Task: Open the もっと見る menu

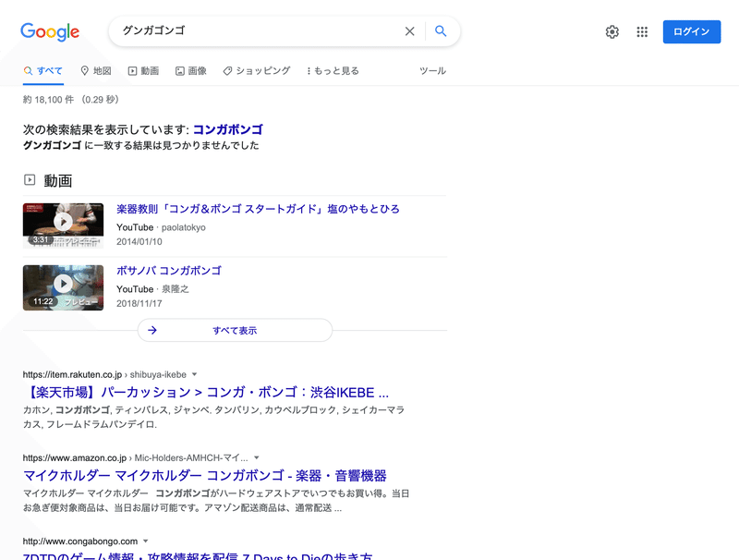Action: pyautogui.click(x=333, y=71)
